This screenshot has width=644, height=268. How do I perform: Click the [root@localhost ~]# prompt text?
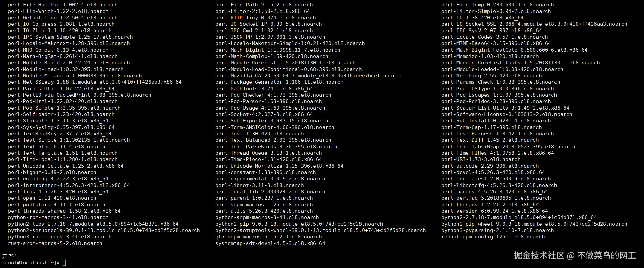(x=31, y=263)
